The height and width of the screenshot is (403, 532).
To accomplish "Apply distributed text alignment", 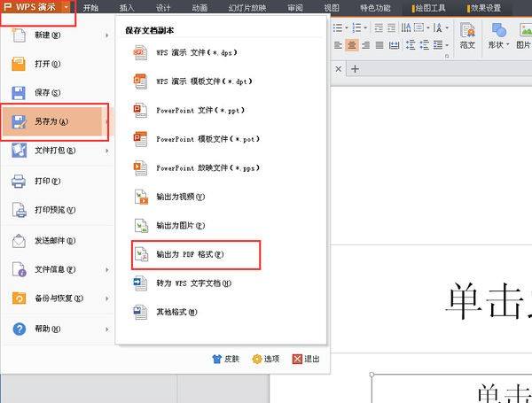I will 394,45.
